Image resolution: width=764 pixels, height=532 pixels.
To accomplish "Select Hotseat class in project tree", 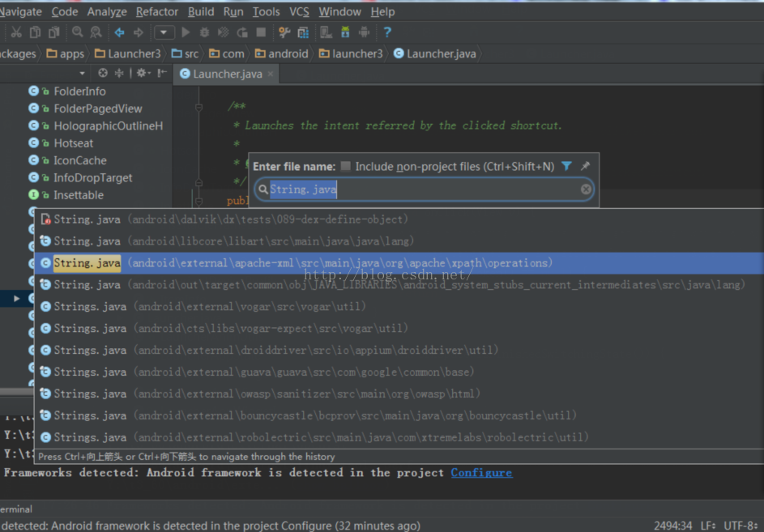I will click(x=73, y=143).
